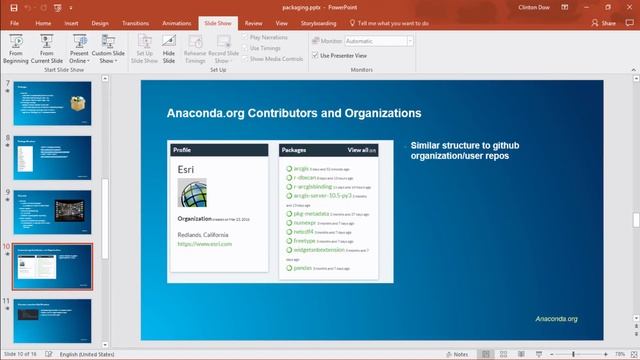Switch to the Design tab
The height and width of the screenshot is (360, 640).
click(100, 23)
